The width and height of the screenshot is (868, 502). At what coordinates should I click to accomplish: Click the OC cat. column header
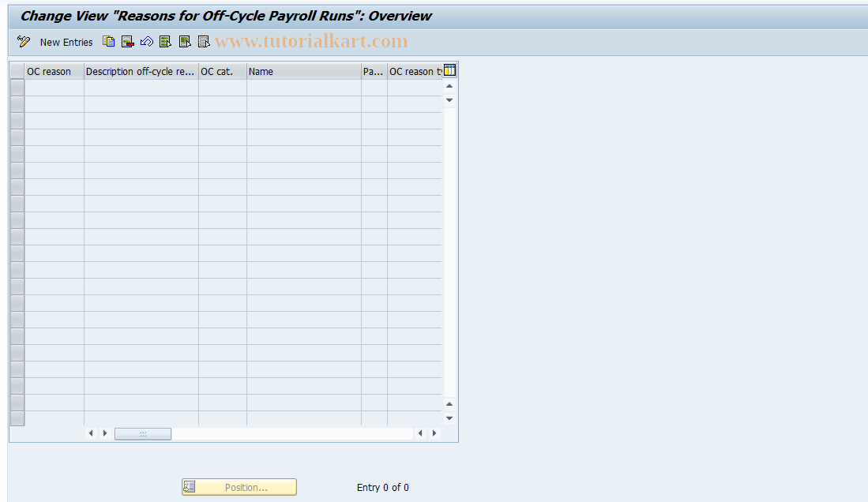point(223,71)
